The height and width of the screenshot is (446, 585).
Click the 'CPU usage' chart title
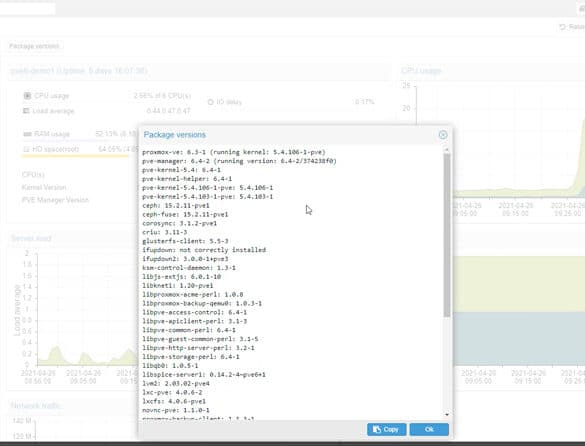(421, 71)
